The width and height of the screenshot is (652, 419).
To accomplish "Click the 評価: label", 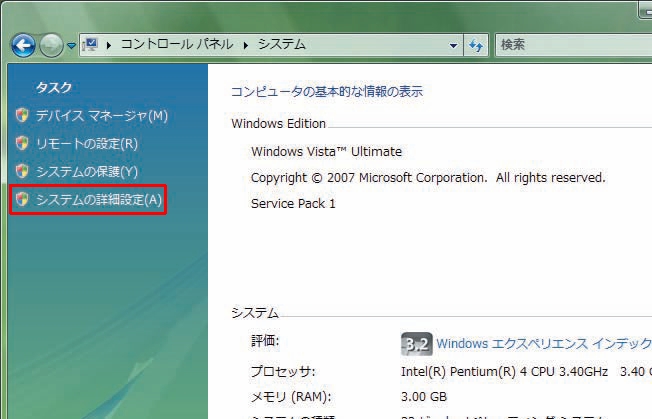I will pyautogui.click(x=265, y=341).
